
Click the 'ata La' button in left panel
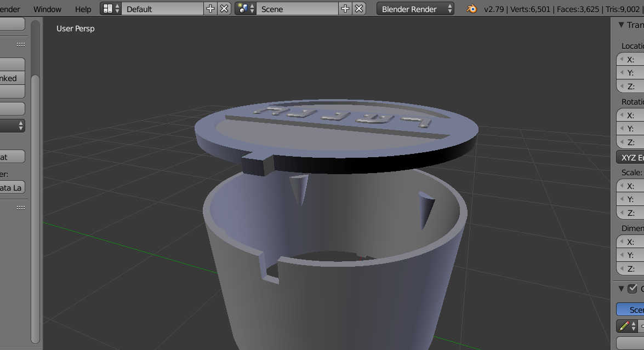pos(12,187)
